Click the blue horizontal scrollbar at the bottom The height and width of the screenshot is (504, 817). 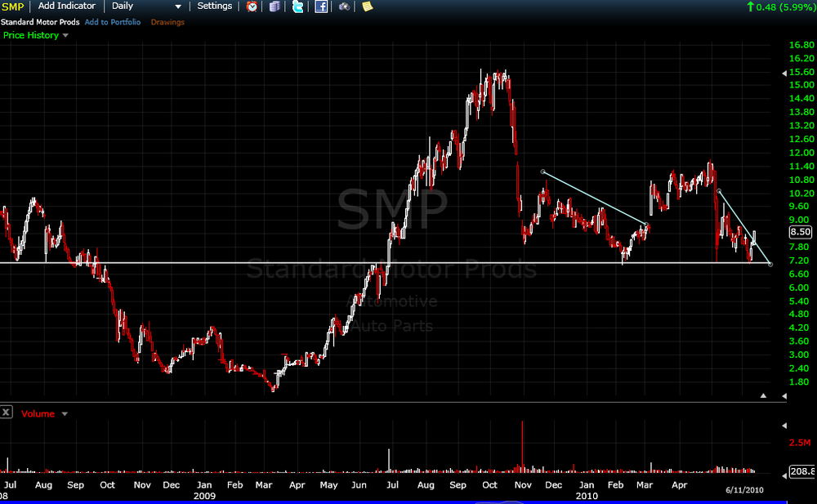(393, 502)
